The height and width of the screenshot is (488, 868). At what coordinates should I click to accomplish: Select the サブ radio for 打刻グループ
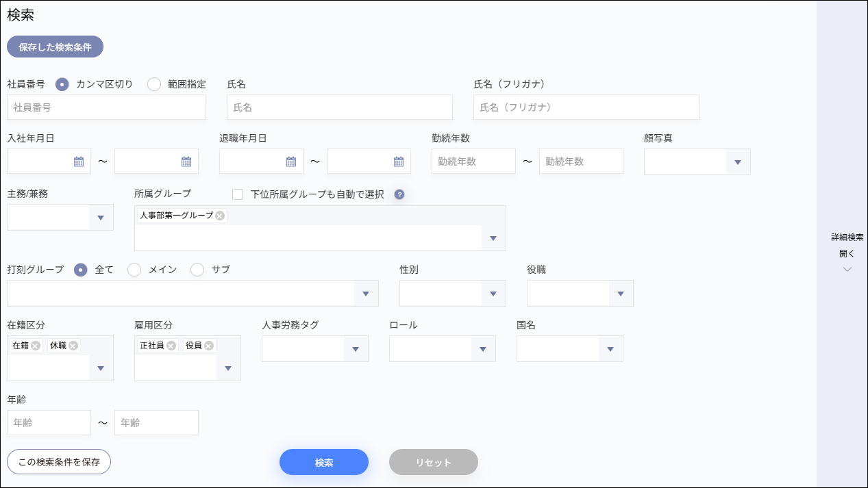click(x=198, y=270)
